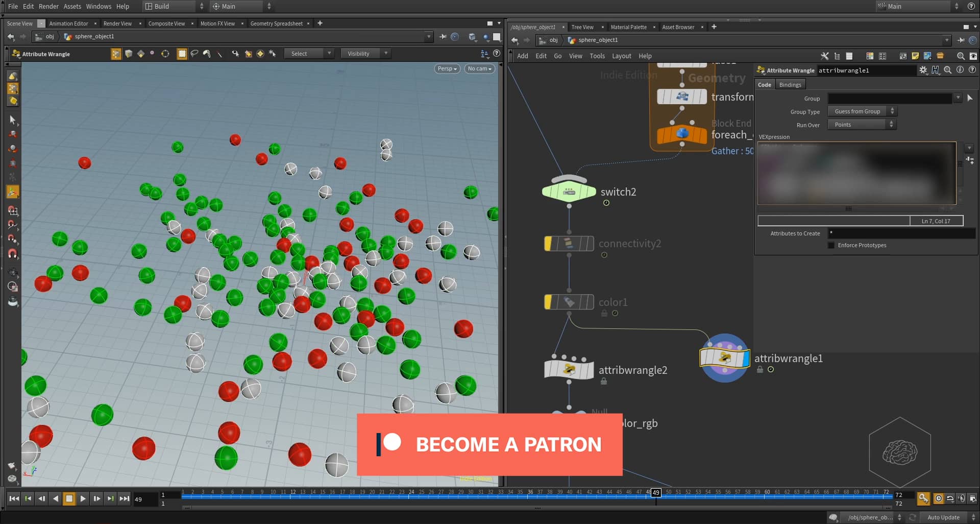This screenshot has width=980, height=524.
Task: Activate the lasso selection icon above the viewport
Action: pos(195,54)
